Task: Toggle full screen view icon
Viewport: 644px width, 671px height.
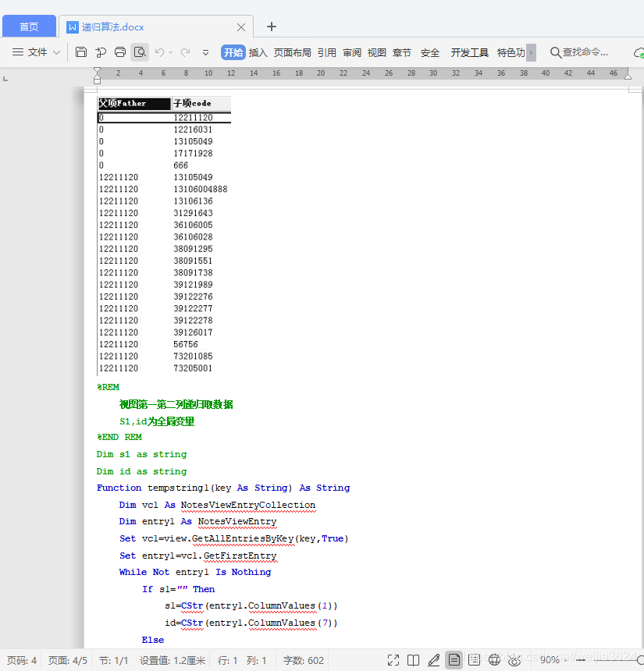Action: click(393, 660)
